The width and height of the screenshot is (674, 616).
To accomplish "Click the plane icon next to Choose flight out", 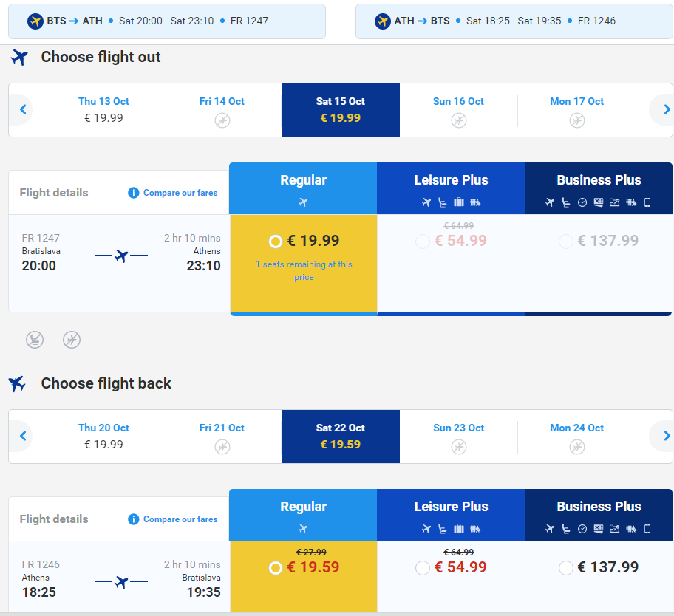I will tap(20, 57).
